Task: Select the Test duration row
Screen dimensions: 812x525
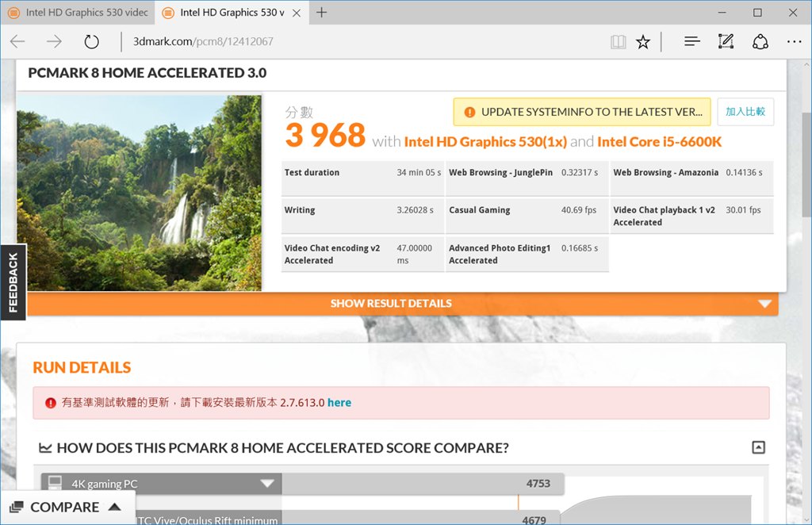Action: coord(362,178)
